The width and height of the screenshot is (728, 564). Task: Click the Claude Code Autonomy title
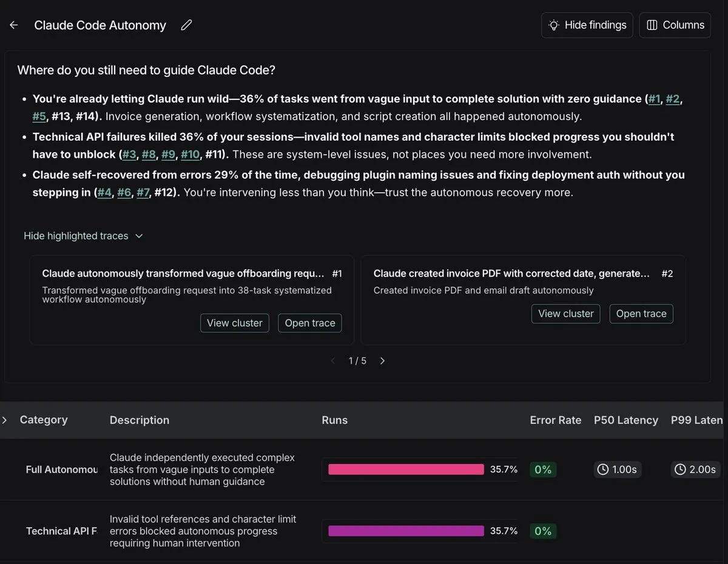point(100,25)
